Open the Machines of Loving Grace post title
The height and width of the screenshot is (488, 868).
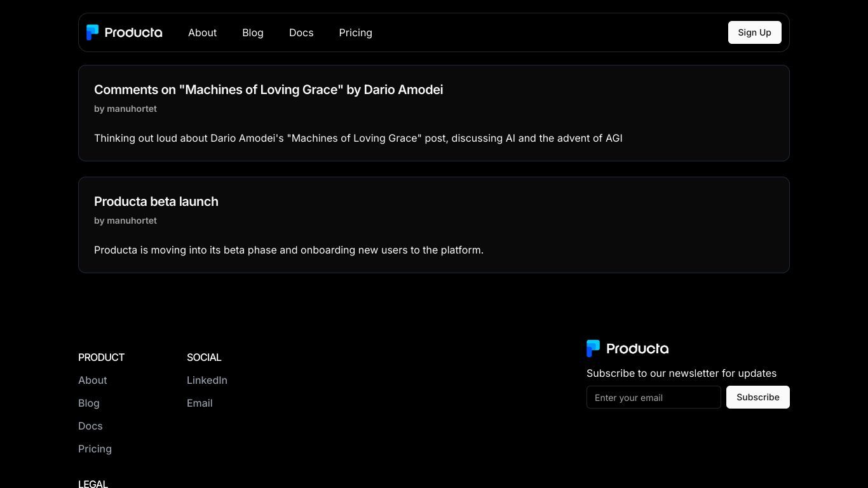(268, 90)
